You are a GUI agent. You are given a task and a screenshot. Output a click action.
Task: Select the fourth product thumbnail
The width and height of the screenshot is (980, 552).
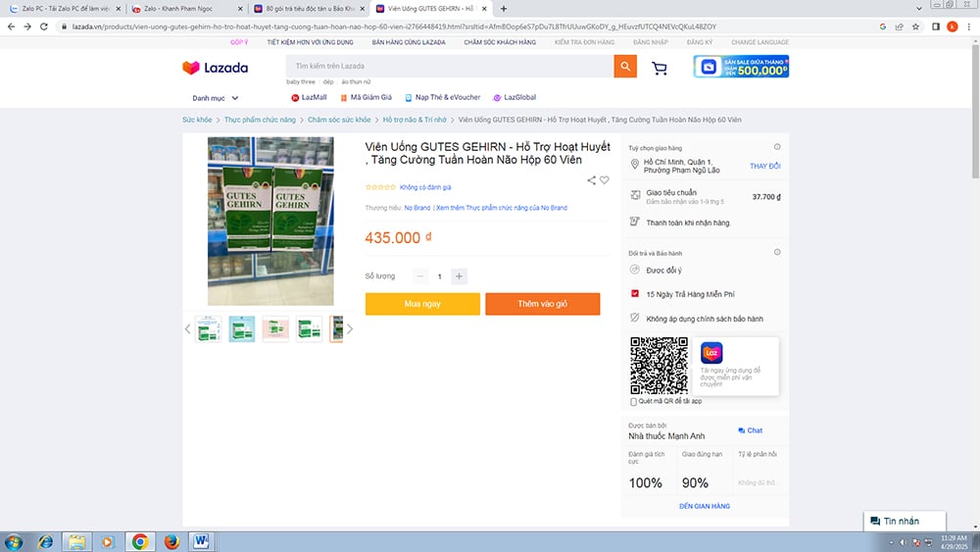tap(310, 328)
